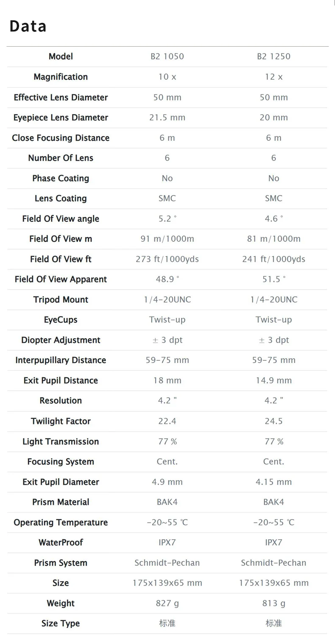Click the 827 g weight value
This screenshot has width=335, height=644.
[167, 603]
